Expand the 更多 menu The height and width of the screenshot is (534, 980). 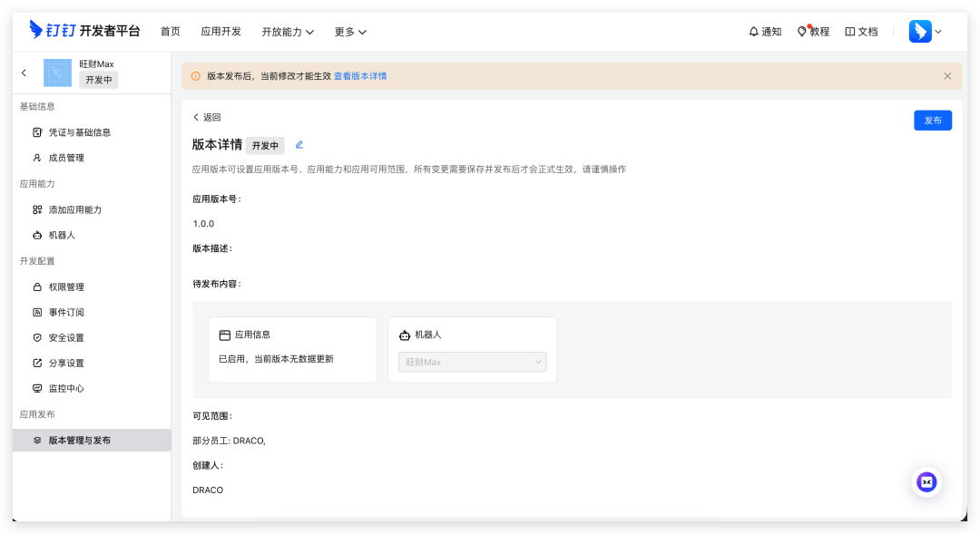click(x=350, y=32)
